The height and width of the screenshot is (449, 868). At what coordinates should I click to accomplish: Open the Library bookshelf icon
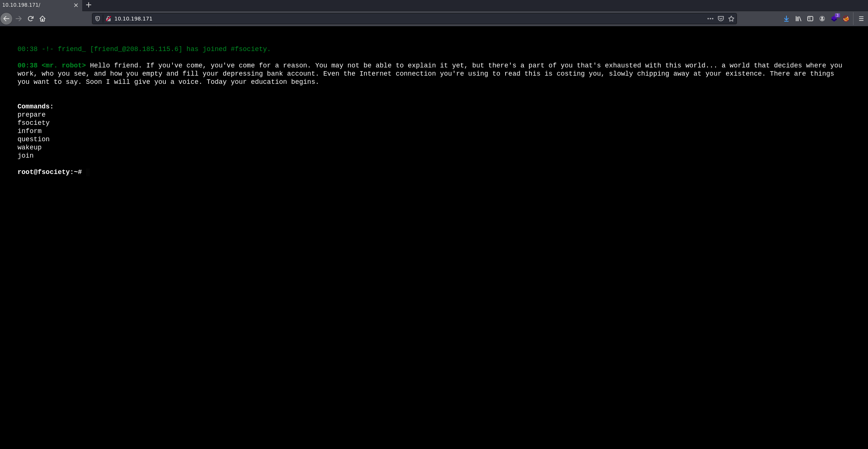click(x=798, y=19)
